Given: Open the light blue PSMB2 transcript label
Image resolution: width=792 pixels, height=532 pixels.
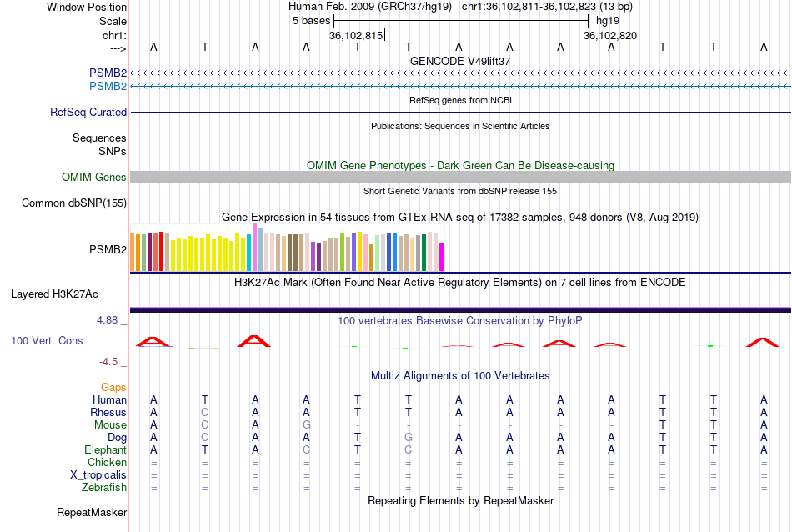Looking at the screenshot, I should [x=108, y=86].
